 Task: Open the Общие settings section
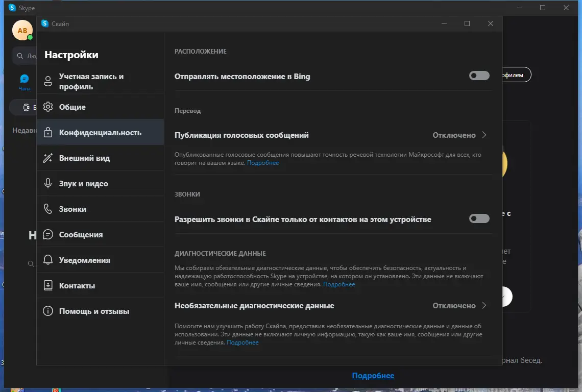[x=72, y=107]
